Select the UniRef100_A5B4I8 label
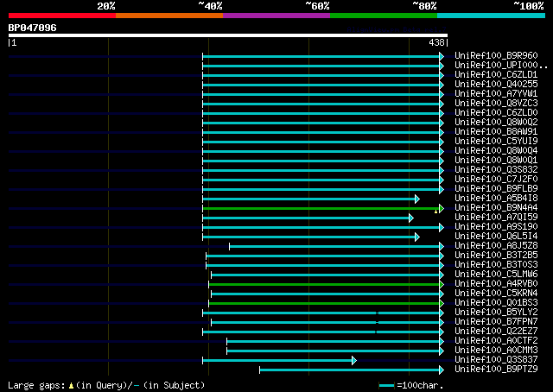Viewport: 553px width, 392px height. pos(496,198)
